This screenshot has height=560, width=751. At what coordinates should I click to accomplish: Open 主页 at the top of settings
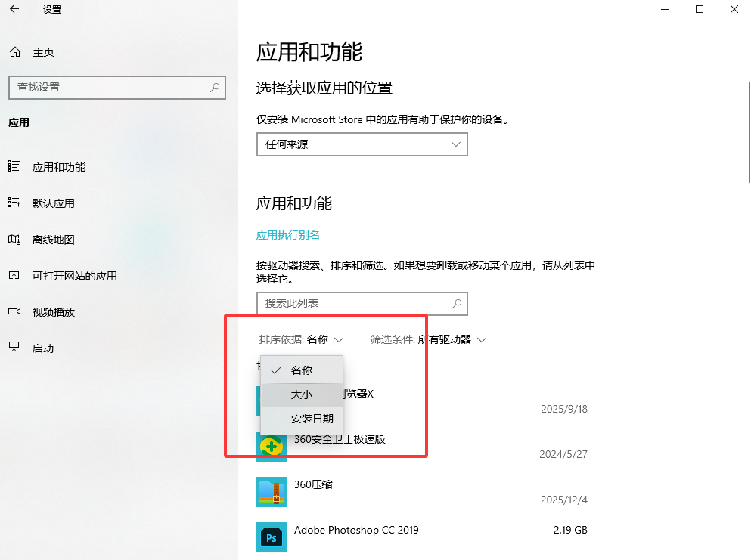click(42, 51)
